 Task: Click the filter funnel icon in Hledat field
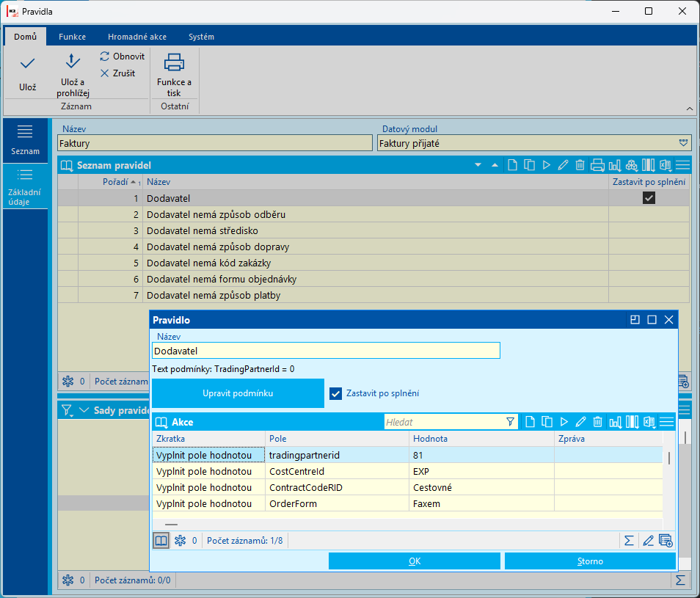pyautogui.click(x=510, y=422)
